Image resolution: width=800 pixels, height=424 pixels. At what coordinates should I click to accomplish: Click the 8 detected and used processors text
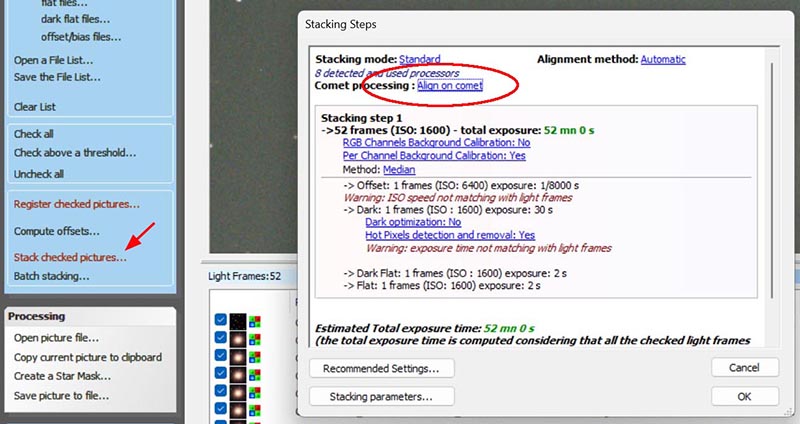387,73
